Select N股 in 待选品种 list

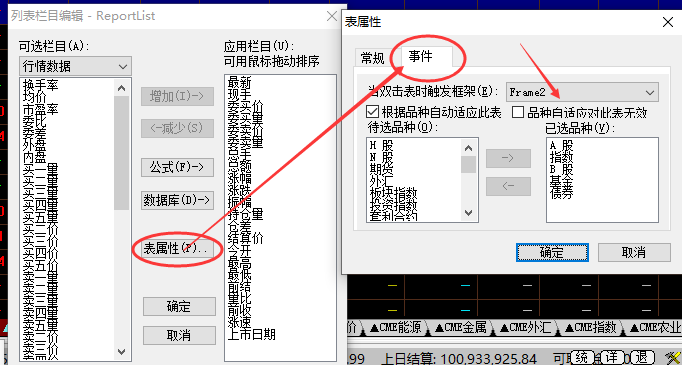(x=381, y=157)
